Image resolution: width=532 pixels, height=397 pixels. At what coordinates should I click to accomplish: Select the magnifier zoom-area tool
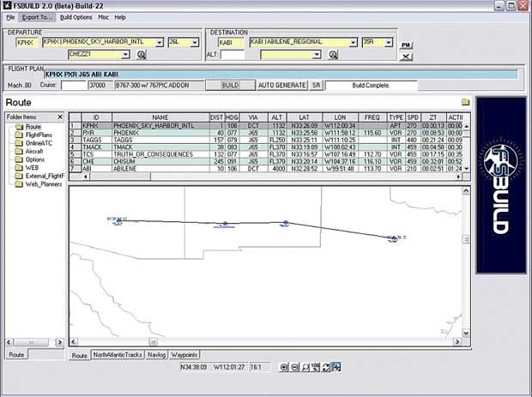(305, 367)
